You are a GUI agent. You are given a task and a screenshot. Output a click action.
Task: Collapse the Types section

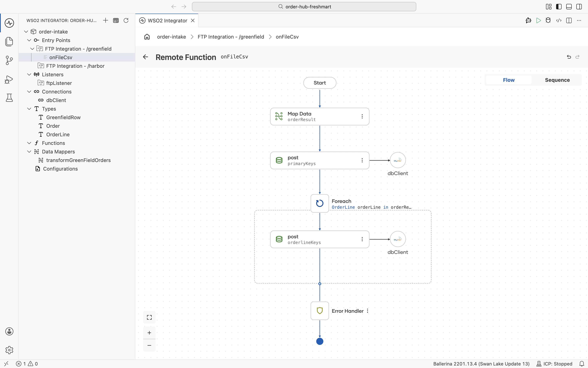[x=29, y=109]
